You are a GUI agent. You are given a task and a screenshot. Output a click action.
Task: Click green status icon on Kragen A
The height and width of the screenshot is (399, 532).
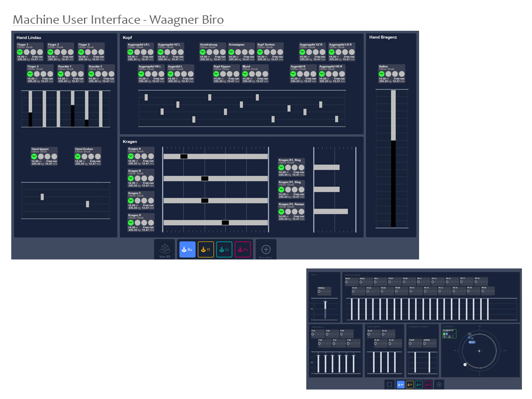pos(131,156)
